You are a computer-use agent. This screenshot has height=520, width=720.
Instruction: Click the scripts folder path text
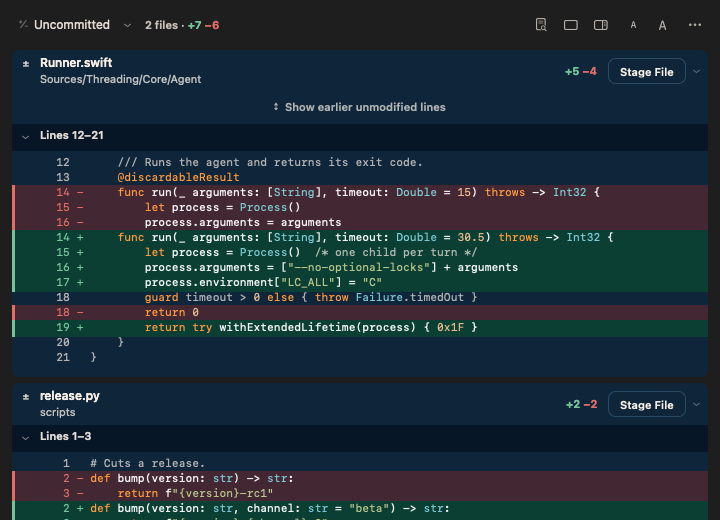(x=57, y=412)
